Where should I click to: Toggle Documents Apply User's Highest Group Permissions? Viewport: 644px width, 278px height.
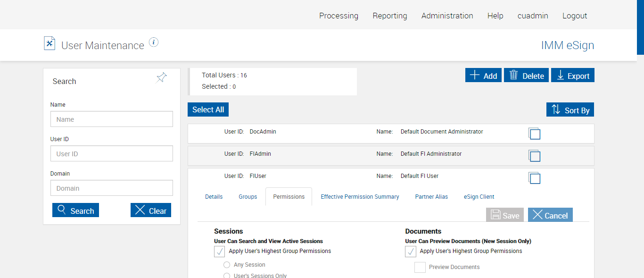(x=411, y=252)
